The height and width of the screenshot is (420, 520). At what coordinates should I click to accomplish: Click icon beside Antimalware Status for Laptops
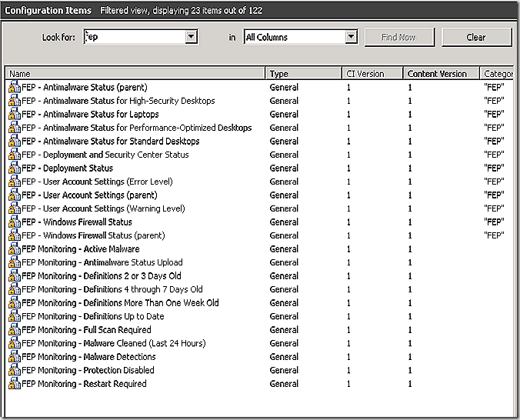(15, 114)
